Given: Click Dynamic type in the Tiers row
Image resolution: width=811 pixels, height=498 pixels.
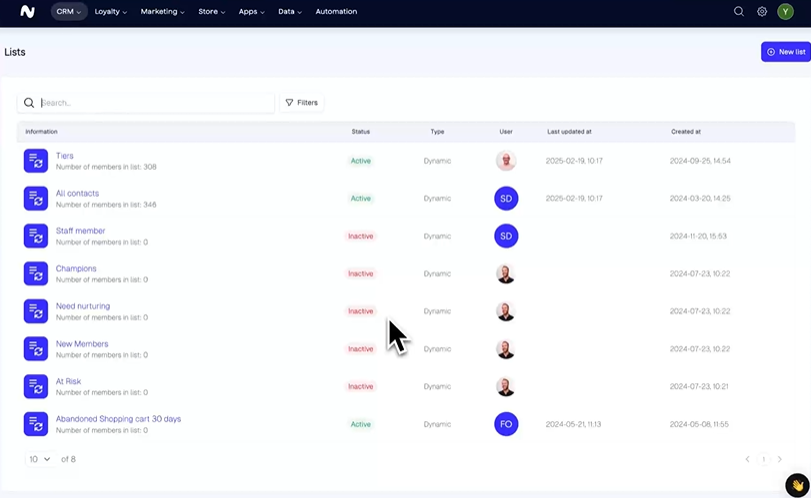Looking at the screenshot, I should click(437, 161).
